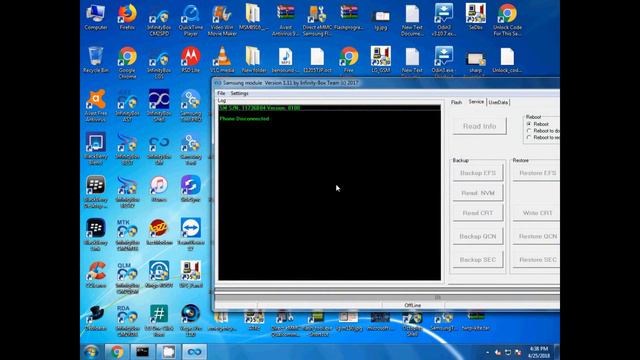640x360 pixels.
Task: Switch to the UserData tab
Action: click(498, 102)
